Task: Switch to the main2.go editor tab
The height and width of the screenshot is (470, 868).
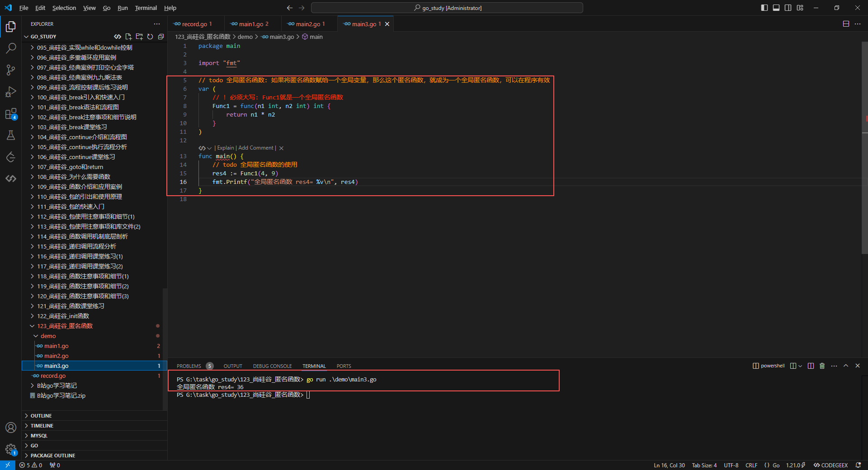Action: point(310,24)
